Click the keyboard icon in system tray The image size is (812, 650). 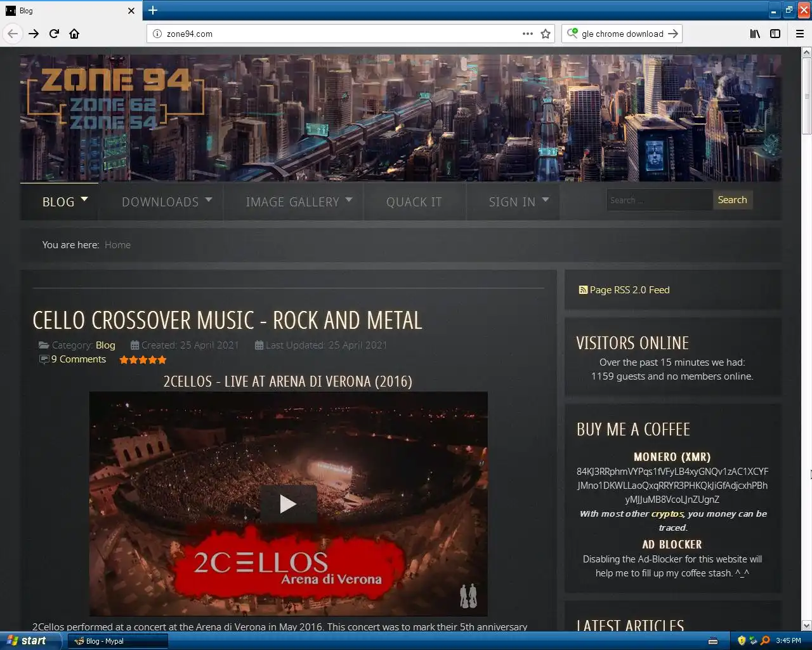[713, 640]
